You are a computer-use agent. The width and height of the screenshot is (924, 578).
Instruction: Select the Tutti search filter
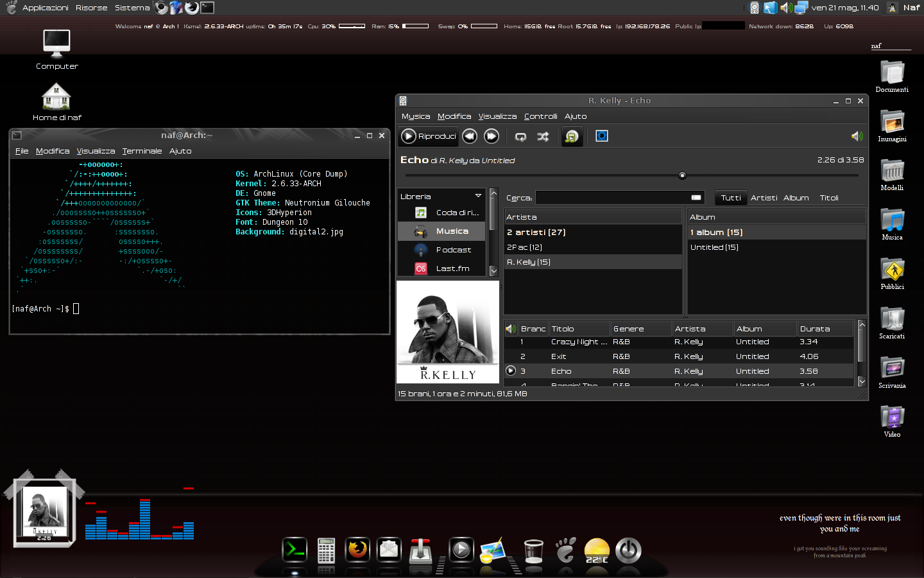click(731, 198)
